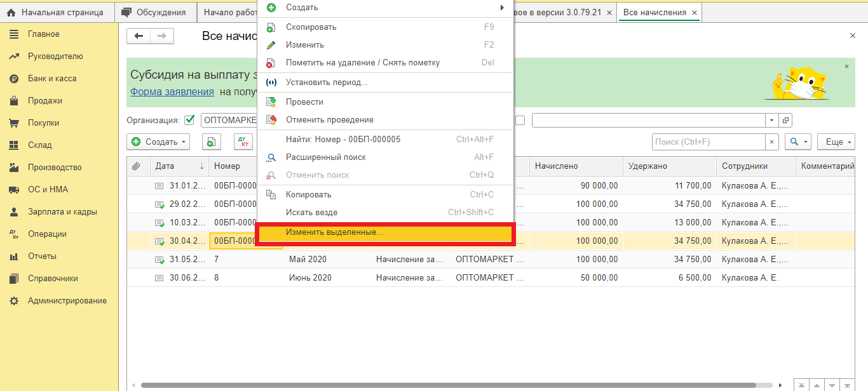The image size is (868, 391).
Task: Click the forward navigation arrow
Action: [x=162, y=36]
